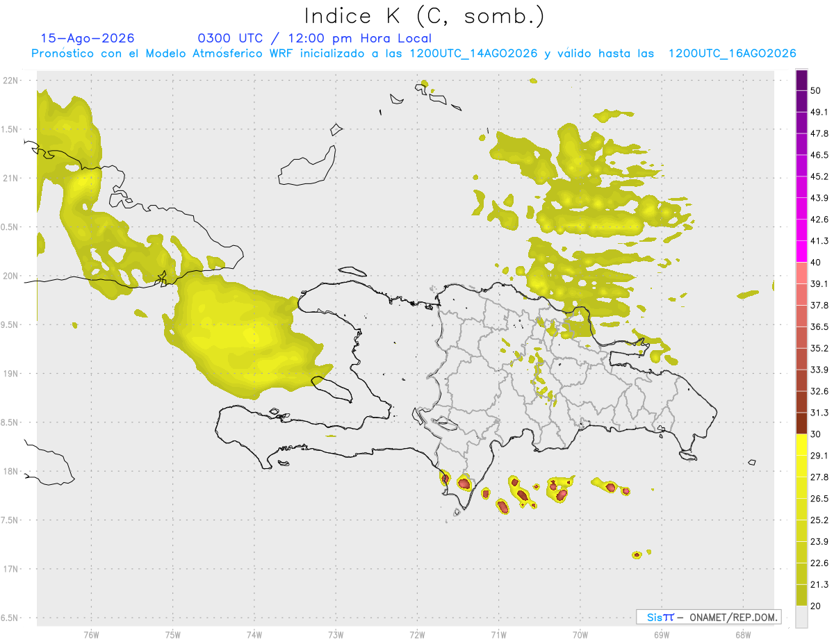Click the "1200UTC_14AGO2026" initialization time
This screenshot has height=644, width=834.
coord(473,53)
